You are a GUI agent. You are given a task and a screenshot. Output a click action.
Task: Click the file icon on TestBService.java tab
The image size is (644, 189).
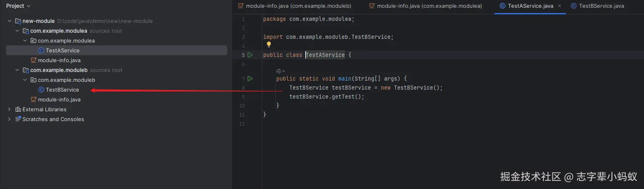click(574, 6)
